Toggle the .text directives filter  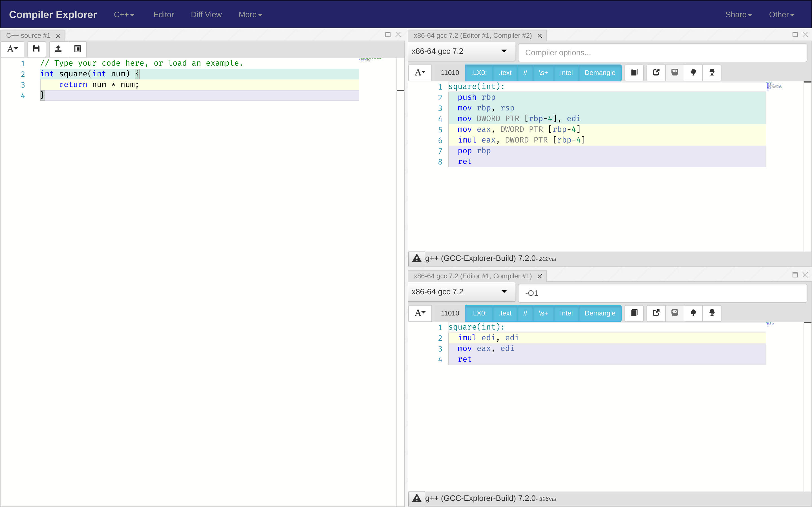(505, 72)
